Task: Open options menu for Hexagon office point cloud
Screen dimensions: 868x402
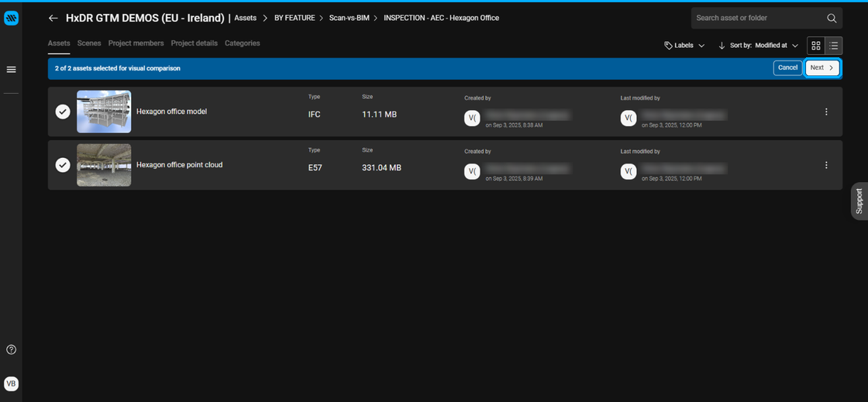Action: pos(826,165)
